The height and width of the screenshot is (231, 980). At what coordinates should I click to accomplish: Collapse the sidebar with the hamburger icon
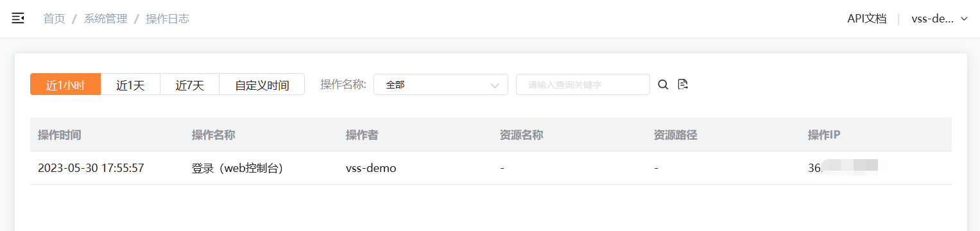click(x=18, y=19)
